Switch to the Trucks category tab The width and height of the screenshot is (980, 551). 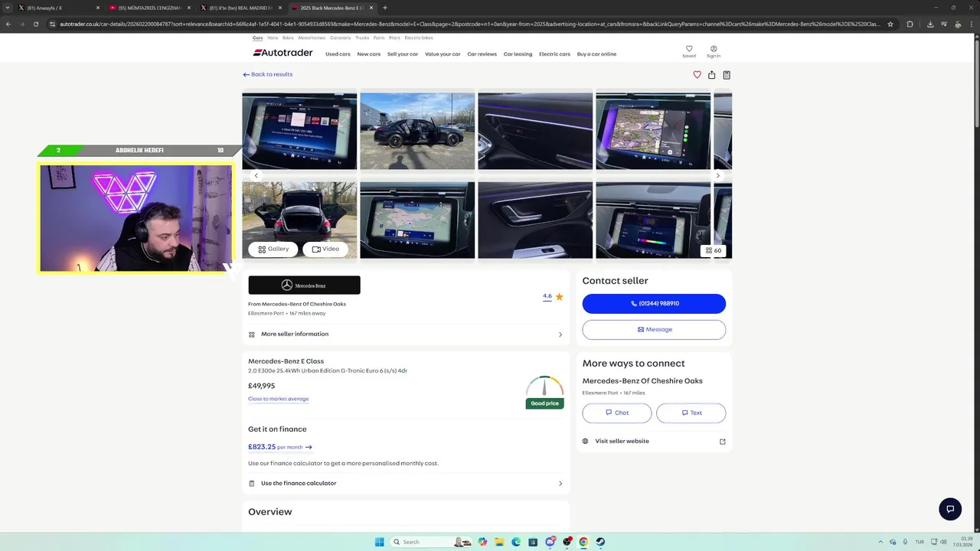[x=362, y=37]
